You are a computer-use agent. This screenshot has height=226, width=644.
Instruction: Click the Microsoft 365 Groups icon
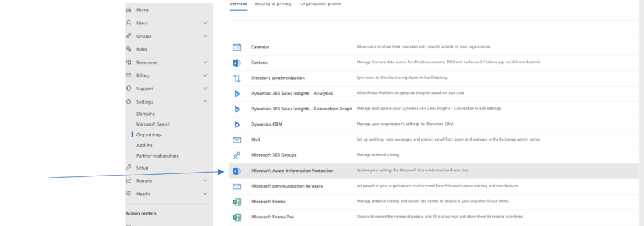click(236, 156)
